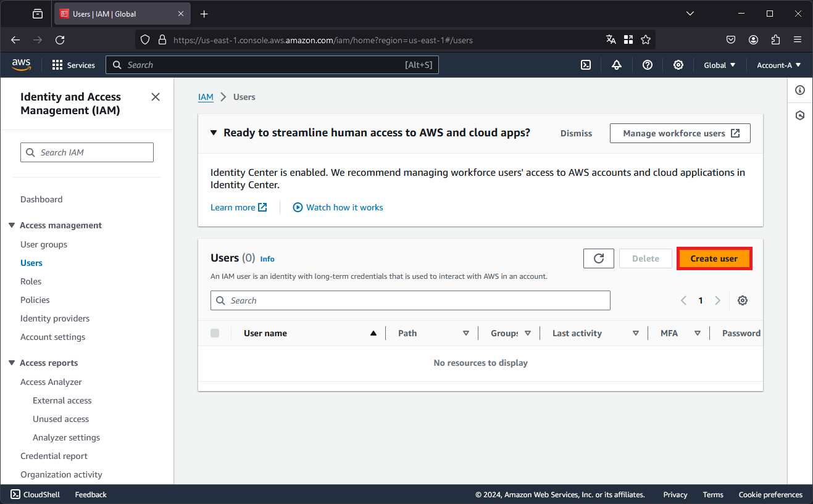This screenshot has height=504, width=813.
Task: Open Credential report in the sidebar
Action: click(x=54, y=456)
